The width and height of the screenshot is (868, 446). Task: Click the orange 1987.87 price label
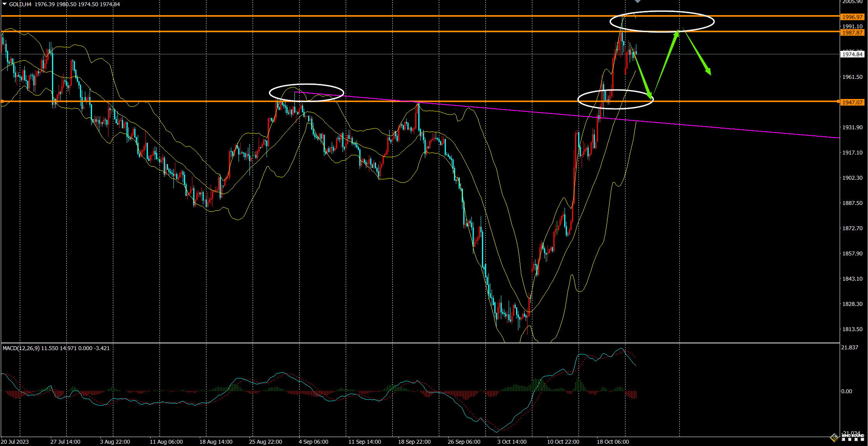tap(852, 33)
